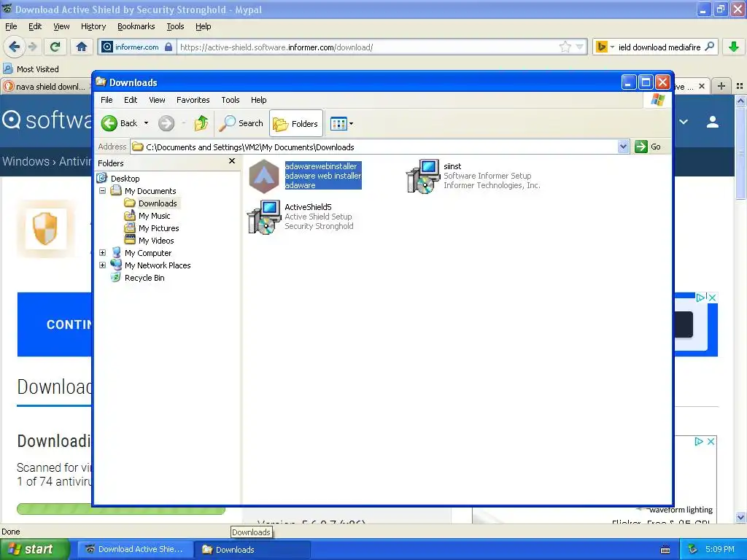Open a new browser tab
Viewport: 747px width, 560px height.
721,86
